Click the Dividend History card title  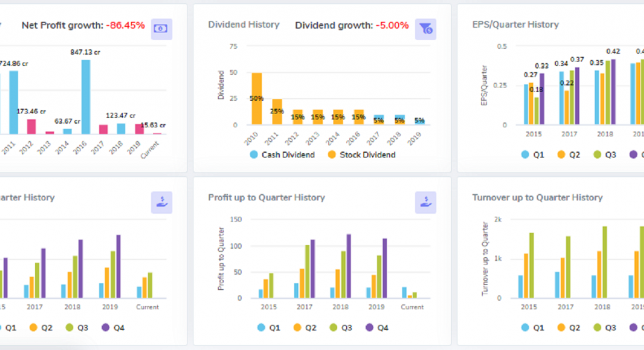click(244, 25)
